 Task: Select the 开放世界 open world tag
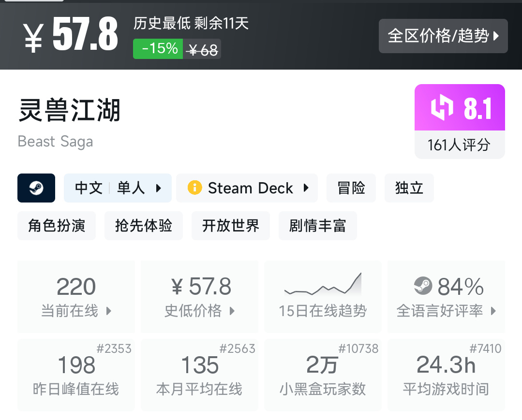(x=231, y=226)
